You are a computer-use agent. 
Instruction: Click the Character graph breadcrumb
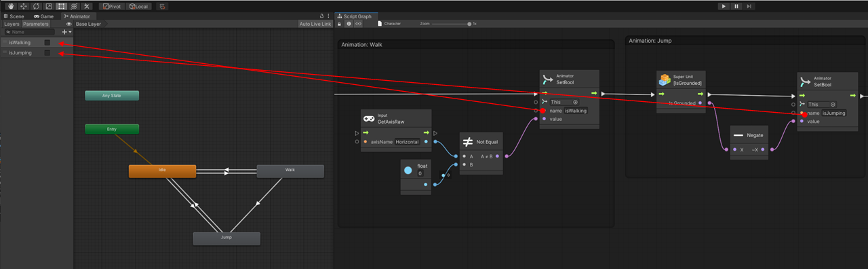pyautogui.click(x=389, y=24)
